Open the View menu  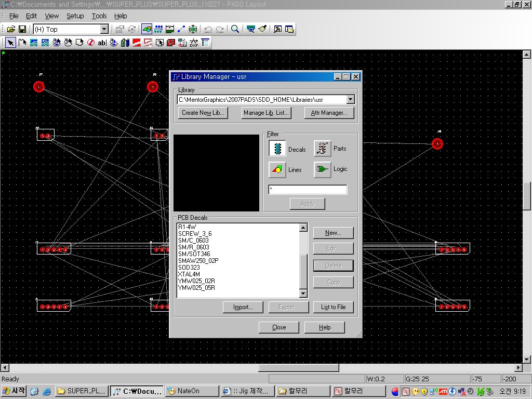[x=51, y=16]
